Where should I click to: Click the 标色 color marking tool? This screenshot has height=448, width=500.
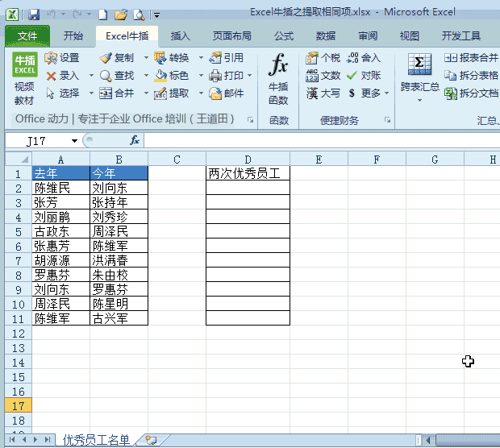point(172,76)
